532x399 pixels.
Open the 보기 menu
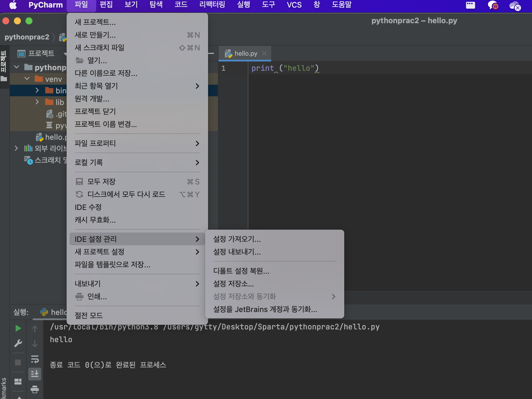click(131, 5)
